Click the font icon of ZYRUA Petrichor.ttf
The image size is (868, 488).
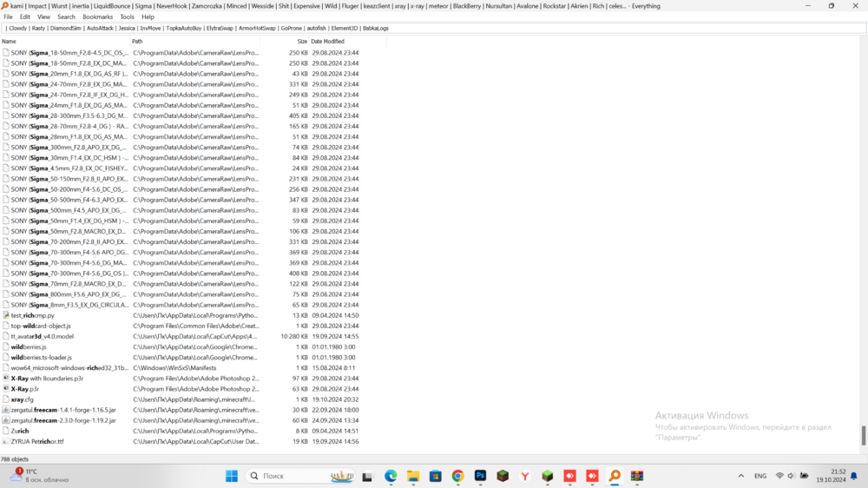tap(6, 441)
